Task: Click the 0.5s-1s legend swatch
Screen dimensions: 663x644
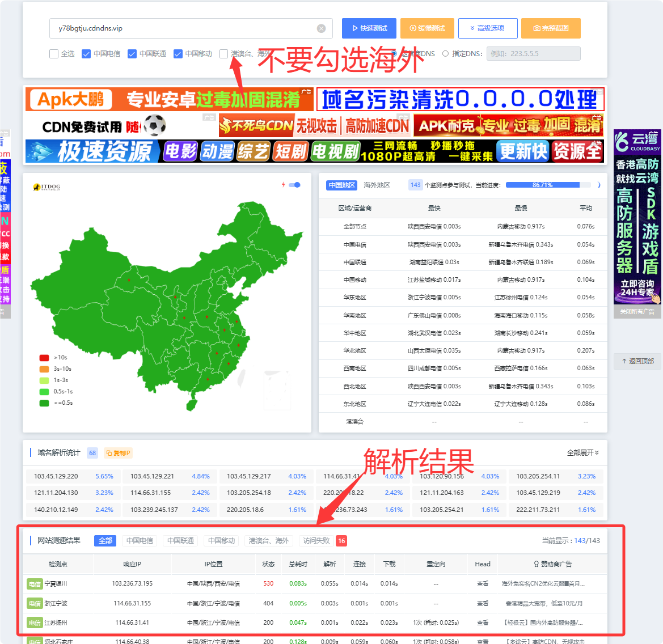Action: (44, 392)
